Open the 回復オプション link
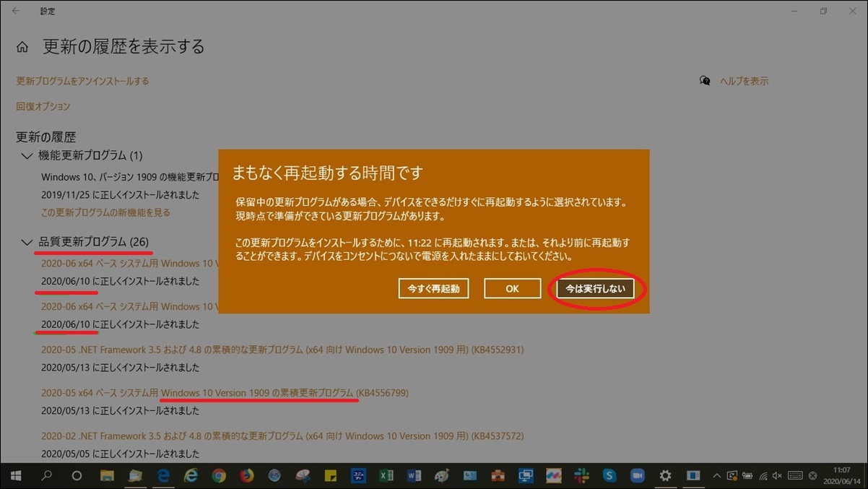The image size is (868, 489). [43, 106]
